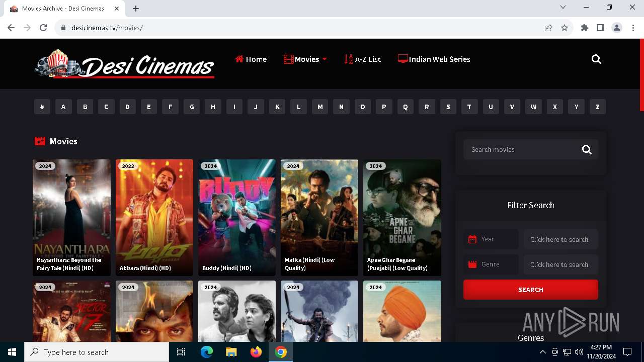Filter movies starting with letter D

tap(128, 107)
